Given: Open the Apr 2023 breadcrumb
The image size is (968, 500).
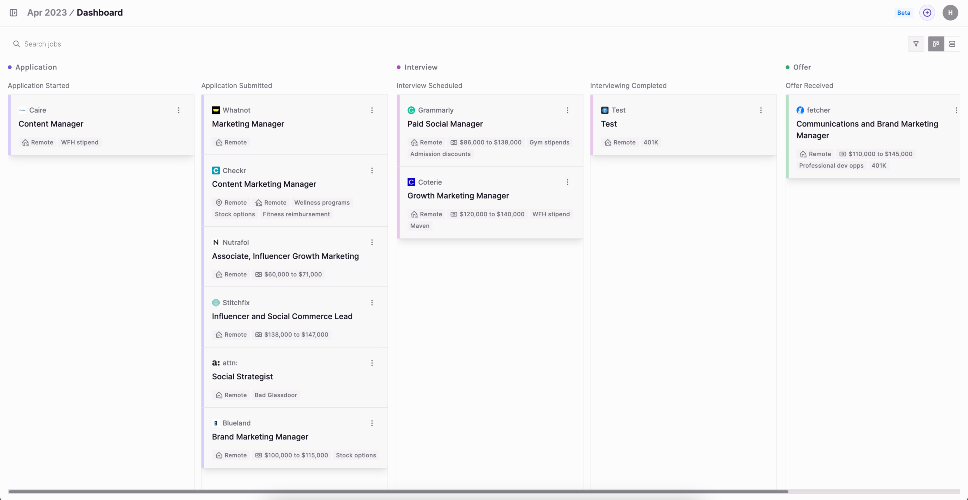Looking at the screenshot, I should point(47,12).
